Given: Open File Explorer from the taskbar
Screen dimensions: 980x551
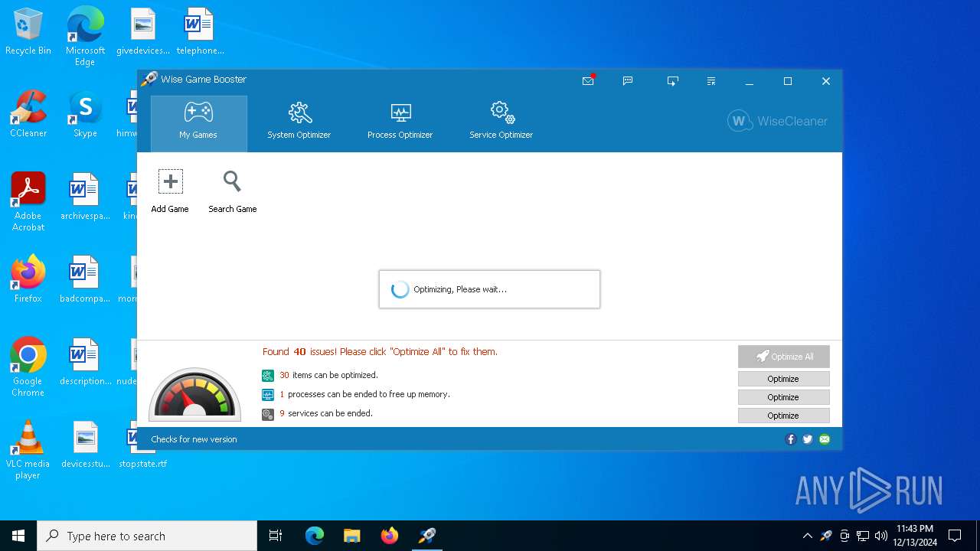Looking at the screenshot, I should (351, 536).
